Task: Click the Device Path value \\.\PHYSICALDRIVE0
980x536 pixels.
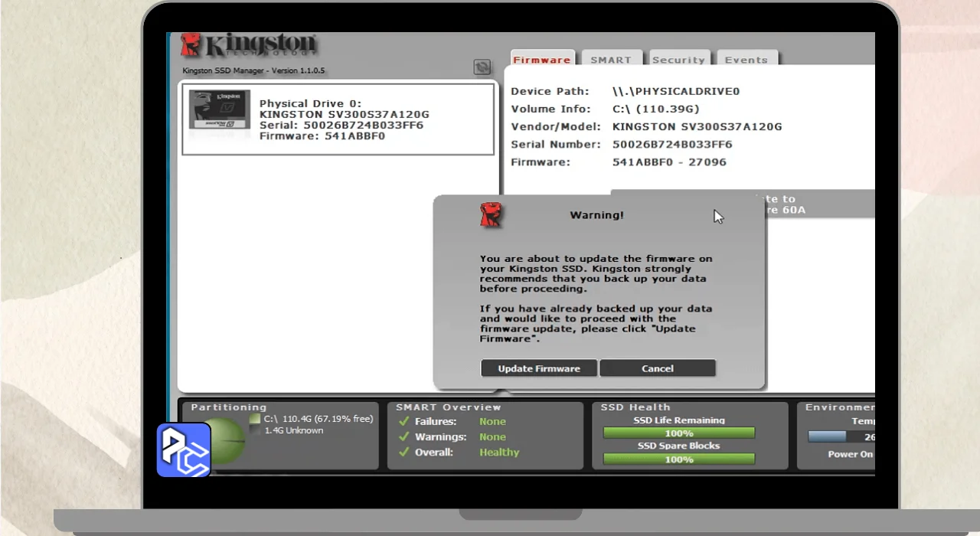Action: [676, 91]
